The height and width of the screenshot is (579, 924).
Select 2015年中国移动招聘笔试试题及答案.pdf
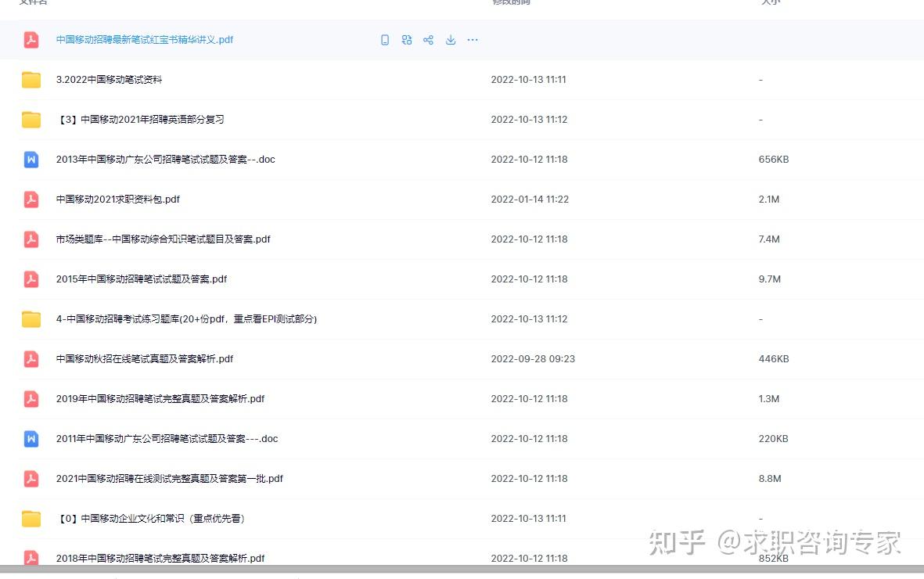142,279
